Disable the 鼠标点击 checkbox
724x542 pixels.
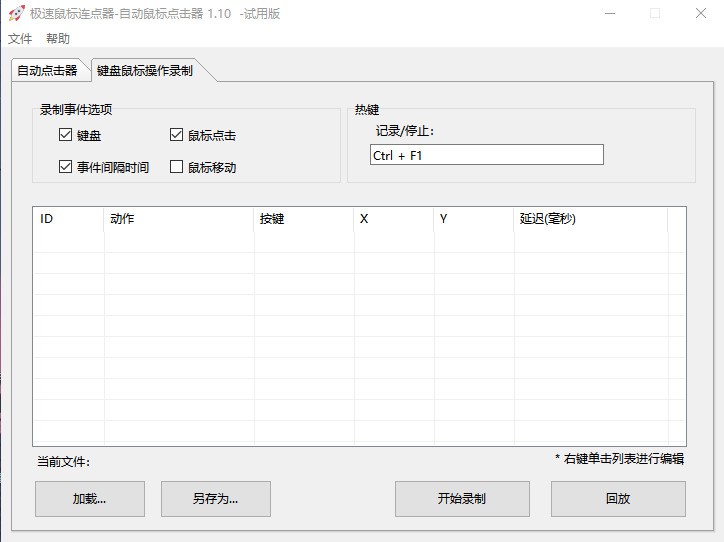pyautogui.click(x=177, y=135)
